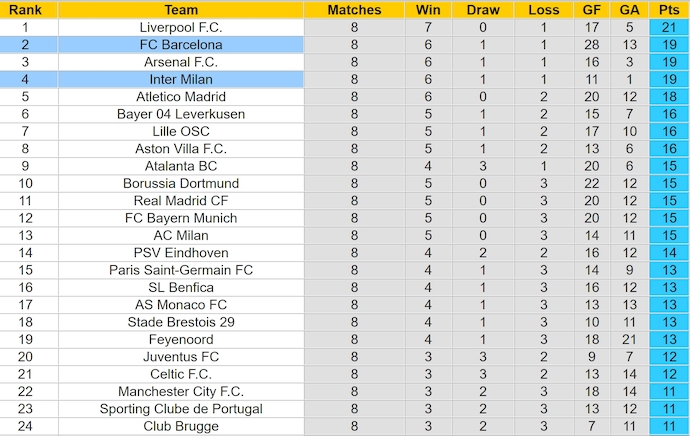Select the GA column header
This screenshot has width=690, height=436.
click(628, 10)
